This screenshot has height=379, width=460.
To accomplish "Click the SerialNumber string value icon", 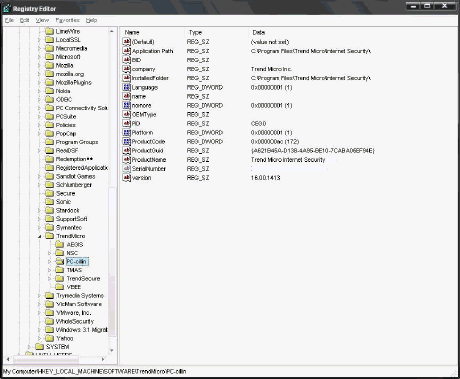I will click(x=126, y=169).
